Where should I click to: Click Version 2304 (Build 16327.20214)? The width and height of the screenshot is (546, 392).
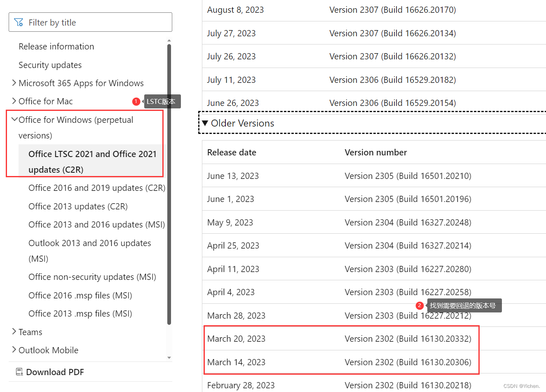(x=408, y=246)
